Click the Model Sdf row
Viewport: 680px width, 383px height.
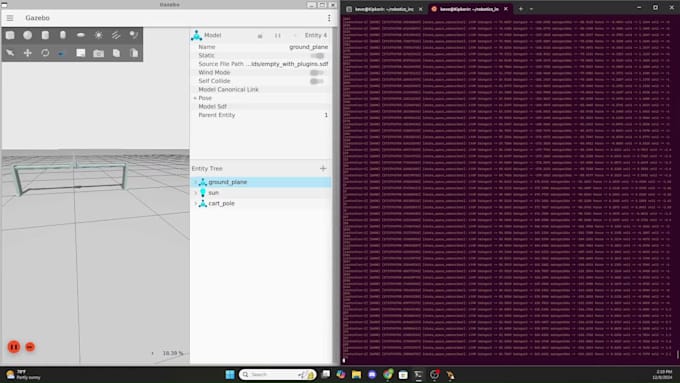coord(261,106)
